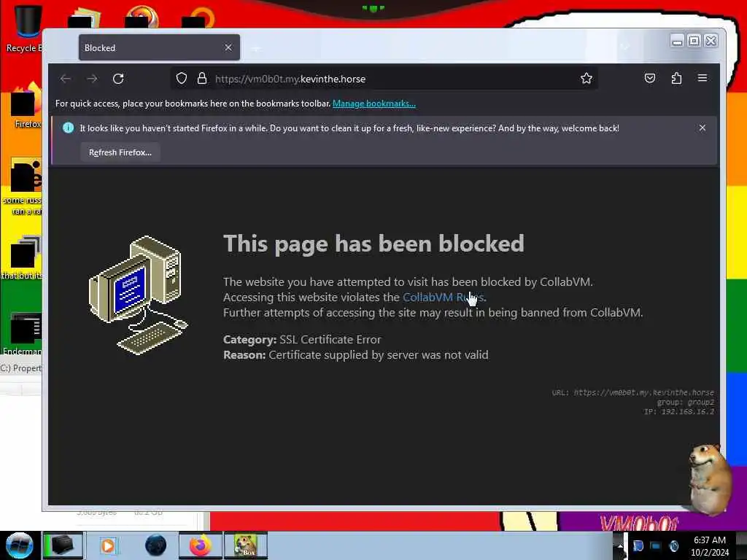Minimize the Firefox window
Image resolution: width=747 pixels, height=560 pixels.
[677, 42]
